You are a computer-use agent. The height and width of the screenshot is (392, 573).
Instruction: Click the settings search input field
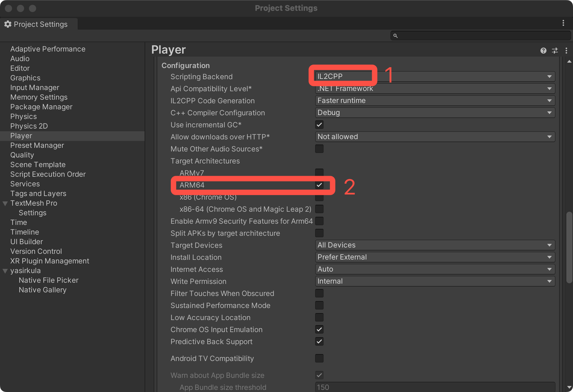[482, 36]
